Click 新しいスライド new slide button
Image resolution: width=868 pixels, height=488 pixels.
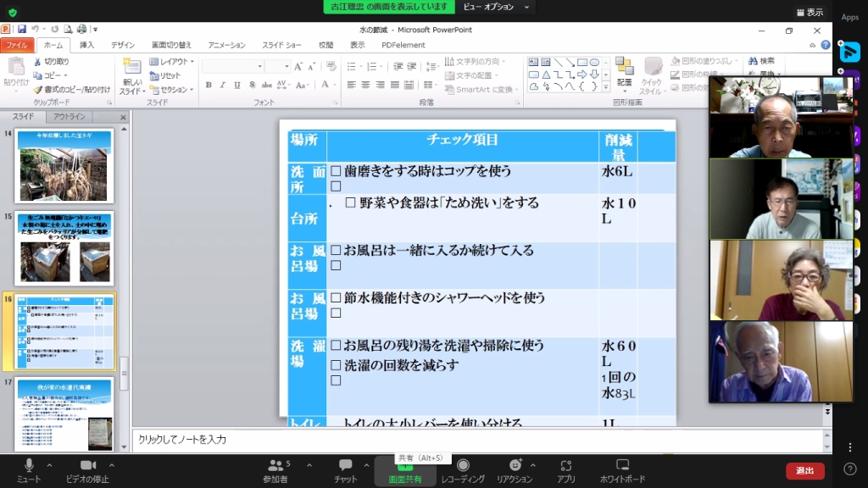pyautogui.click(x=132, y=76)
